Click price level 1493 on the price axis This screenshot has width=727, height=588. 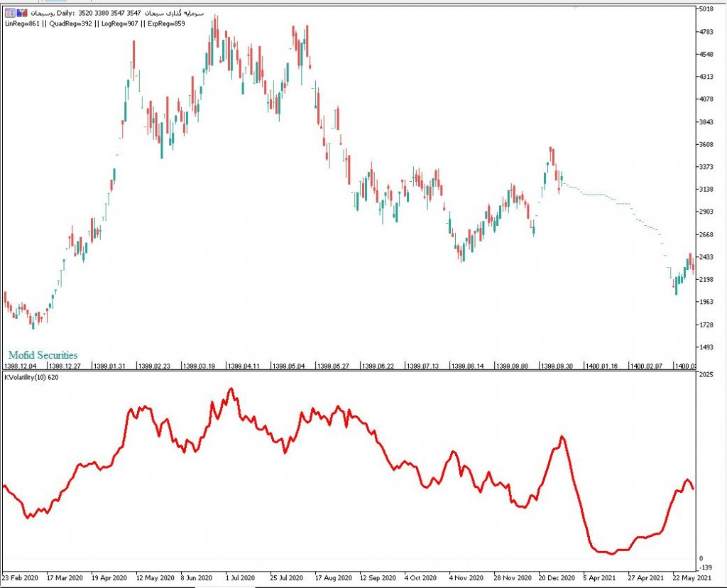[x=706, y=347]
